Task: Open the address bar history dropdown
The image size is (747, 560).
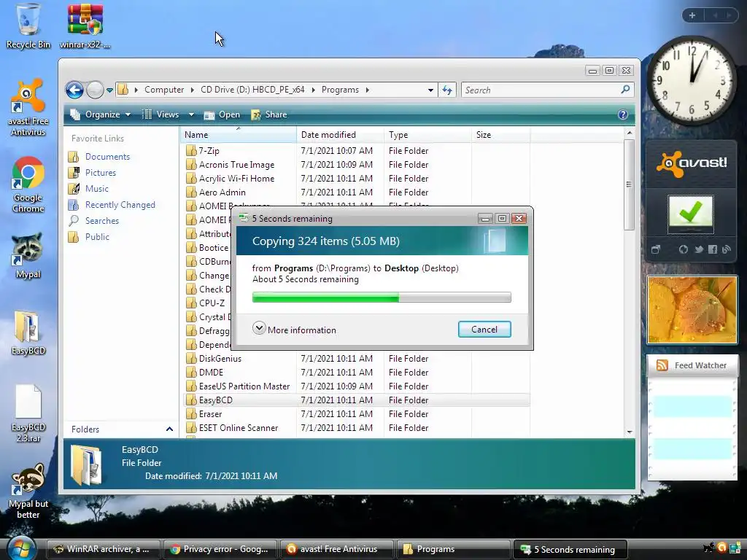Action: click(430, 90)
